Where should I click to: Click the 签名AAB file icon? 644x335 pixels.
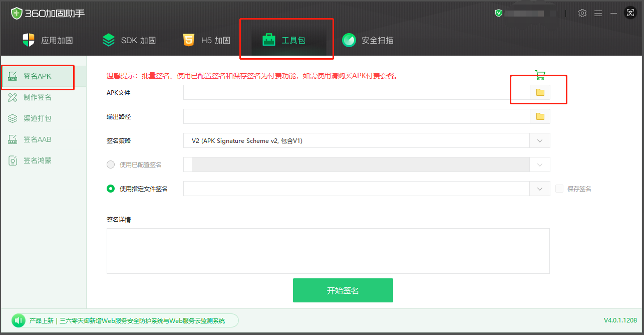[13, 139]
